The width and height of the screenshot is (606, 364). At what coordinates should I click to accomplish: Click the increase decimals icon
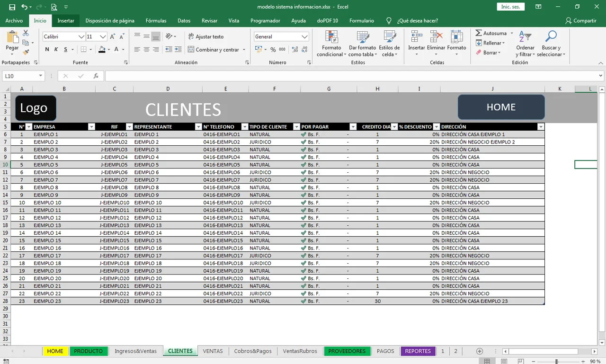pos(295,49)
